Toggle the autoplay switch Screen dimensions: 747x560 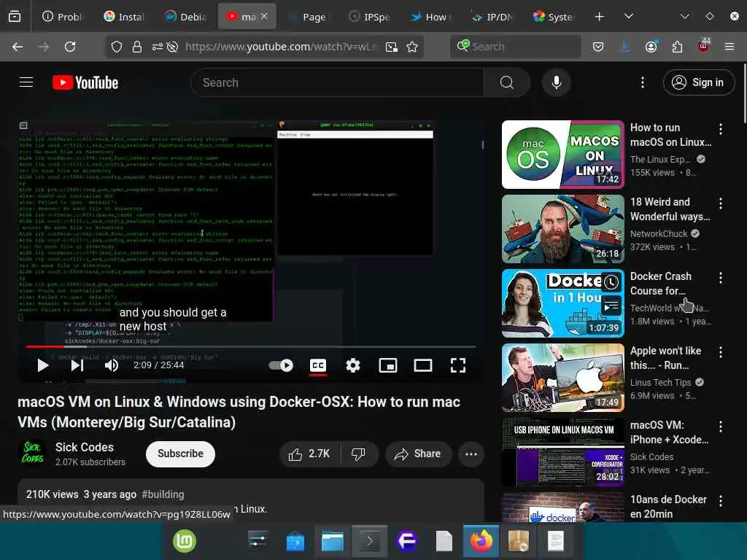pyautogui.click(x=281, y=365)
